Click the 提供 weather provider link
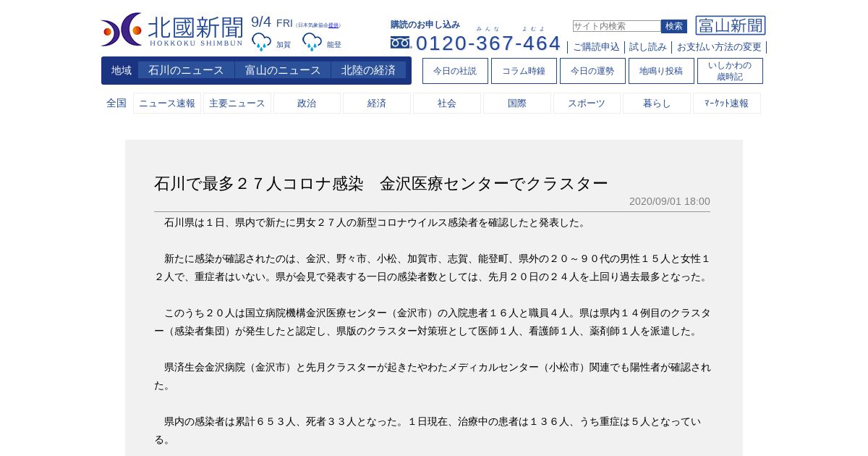This screenshot has width=868, height=456. pos(333,25)
